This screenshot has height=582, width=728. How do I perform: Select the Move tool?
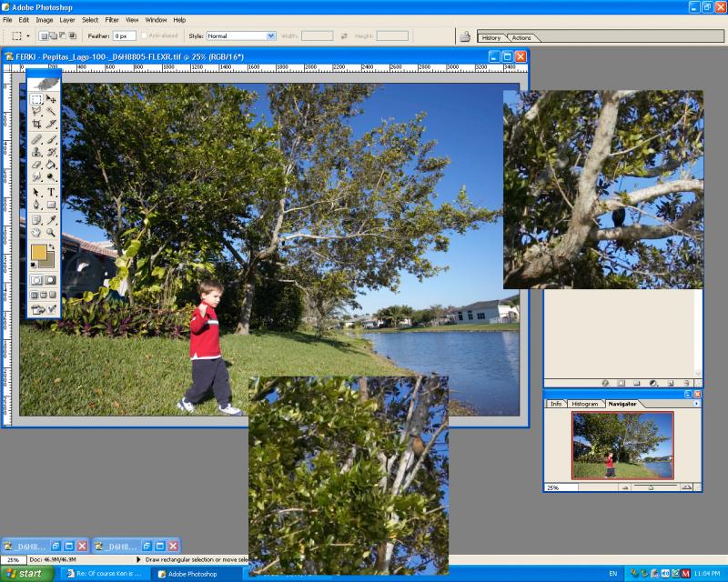tap(51, 99)
